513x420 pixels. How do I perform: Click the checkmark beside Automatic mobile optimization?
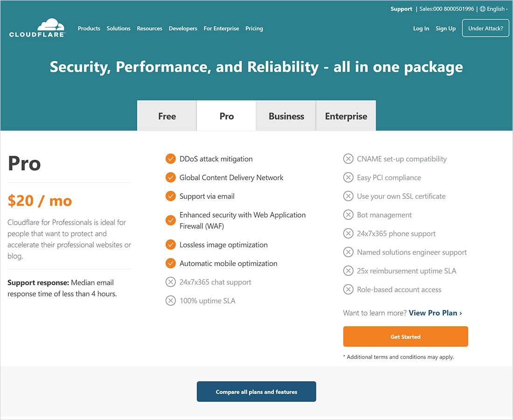point(171,264)
